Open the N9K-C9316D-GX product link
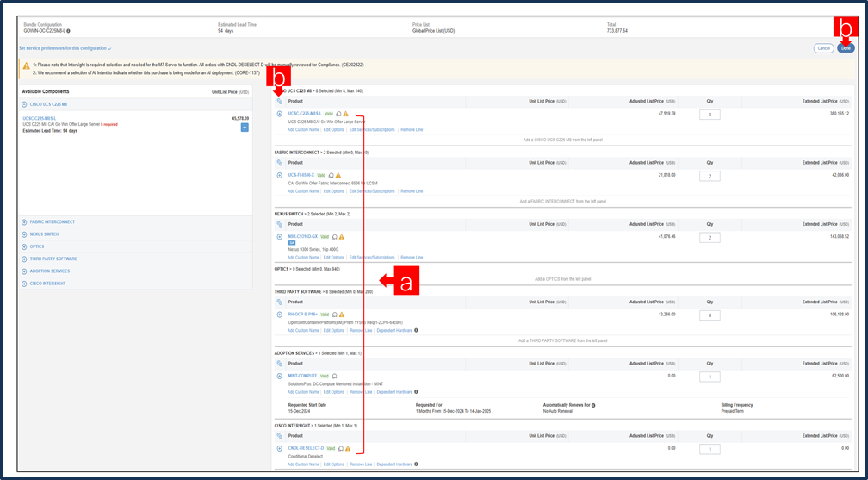Viewport: 868px width, 480px height. click(x=303, y=237)
